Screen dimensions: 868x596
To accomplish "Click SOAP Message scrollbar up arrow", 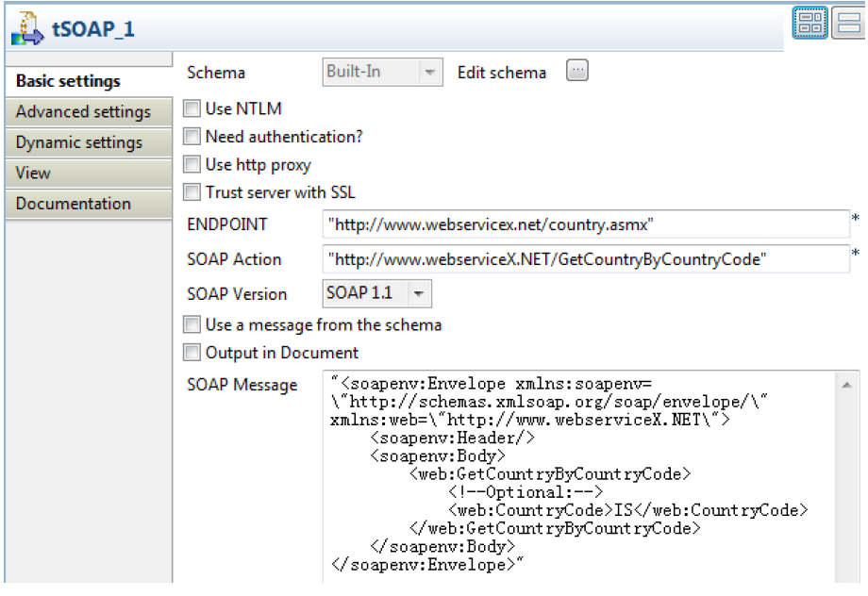I will 845,386.
